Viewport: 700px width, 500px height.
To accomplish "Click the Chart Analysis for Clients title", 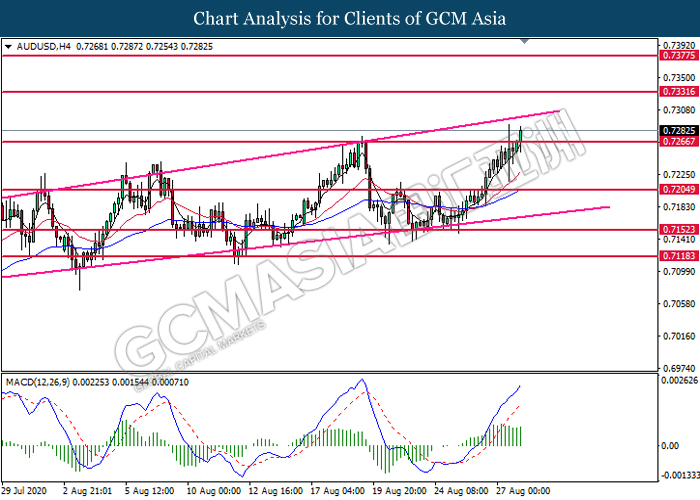I will tap(350, 19).
